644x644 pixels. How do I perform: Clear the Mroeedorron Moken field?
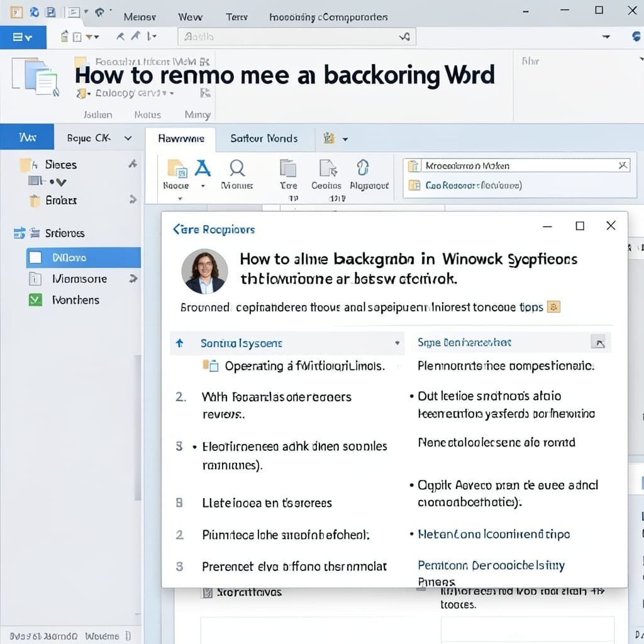pyautogui.click(x=623, y=165)
